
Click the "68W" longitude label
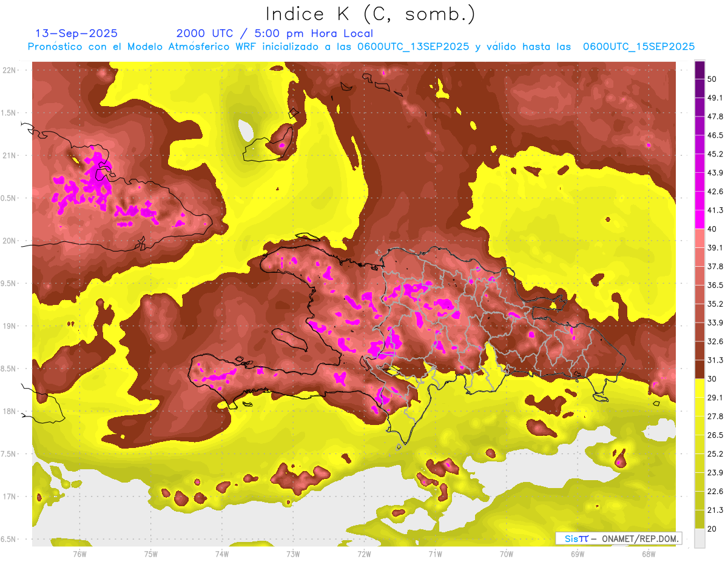tap(649, 554)
